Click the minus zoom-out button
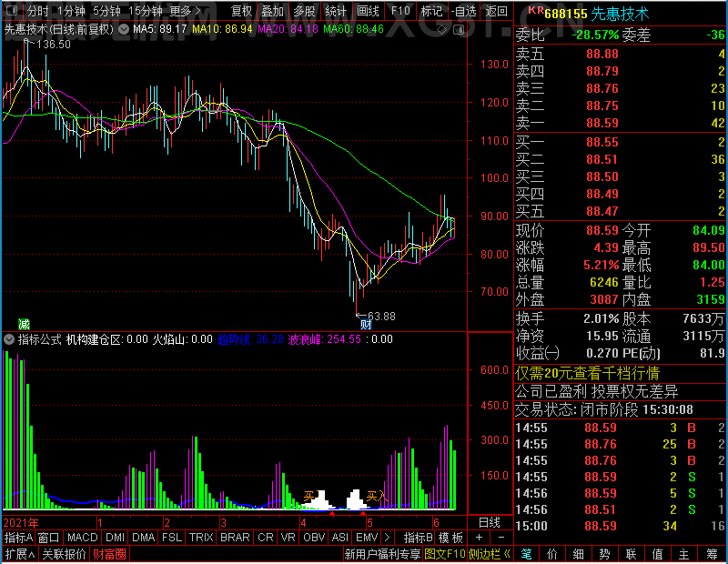Viewport: 728px width, 564px height. (501, 538)
